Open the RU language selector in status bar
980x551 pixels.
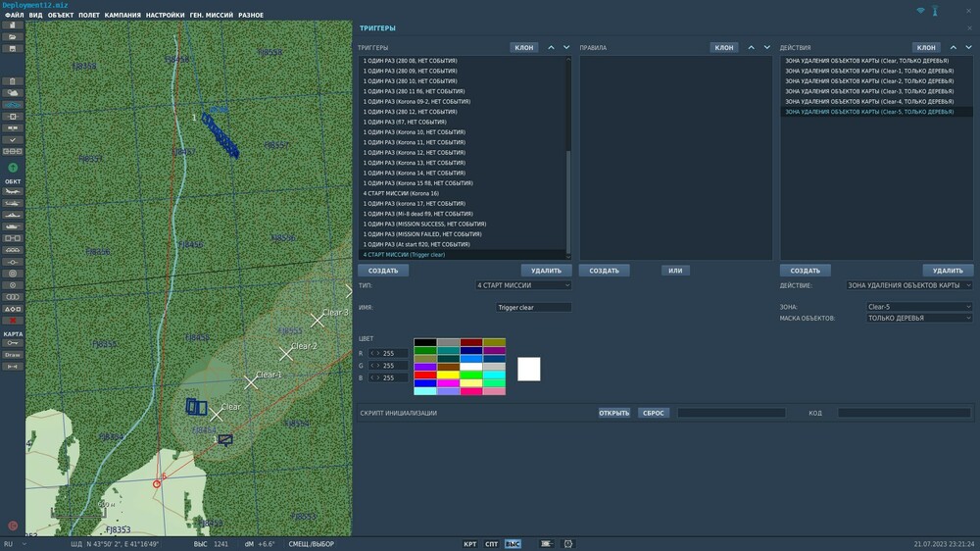[x=15, y=544]
